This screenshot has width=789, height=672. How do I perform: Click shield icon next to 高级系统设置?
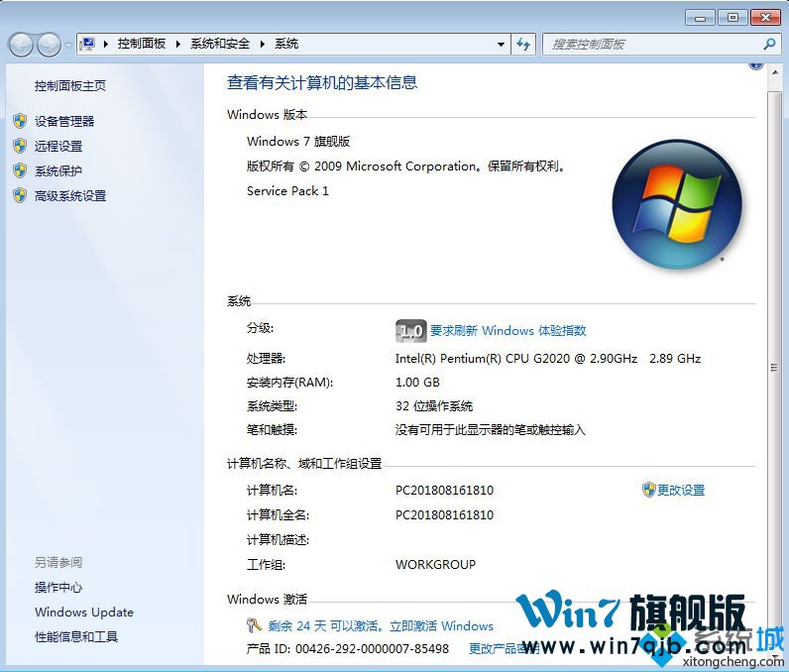[20, 195]
